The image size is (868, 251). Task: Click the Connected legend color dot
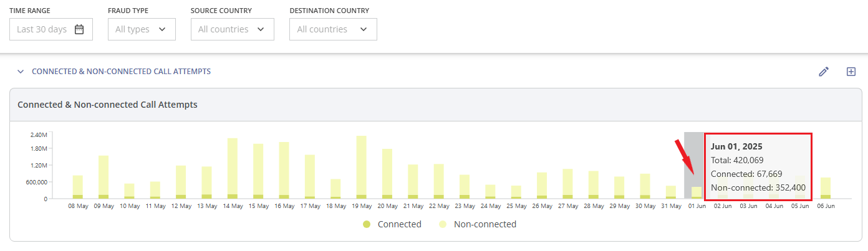[367, 224]
